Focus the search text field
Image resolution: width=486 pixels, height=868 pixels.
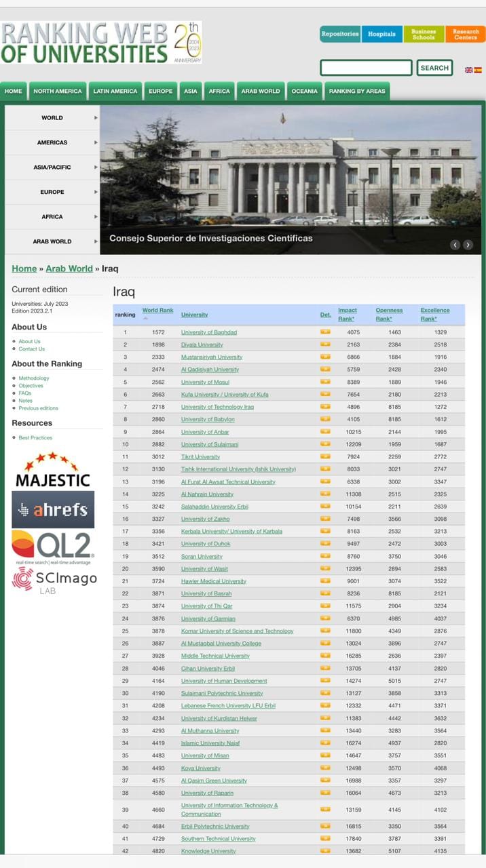point(366,68)
